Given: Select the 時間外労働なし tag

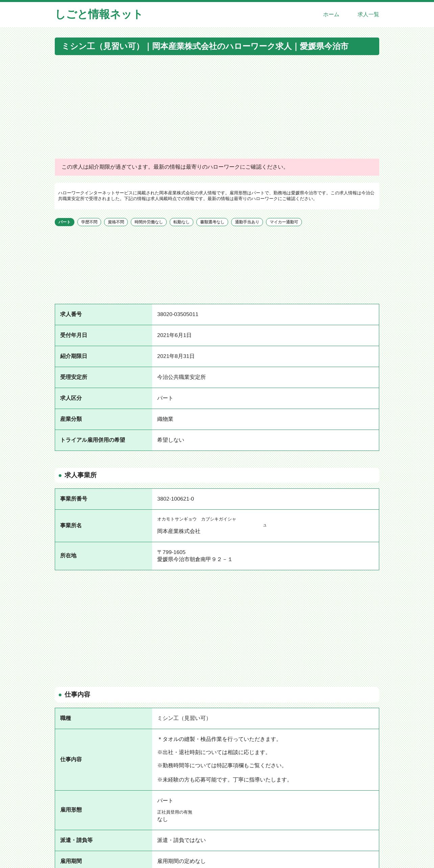Looking at the screenshot, I should click(x=149, y=222).
